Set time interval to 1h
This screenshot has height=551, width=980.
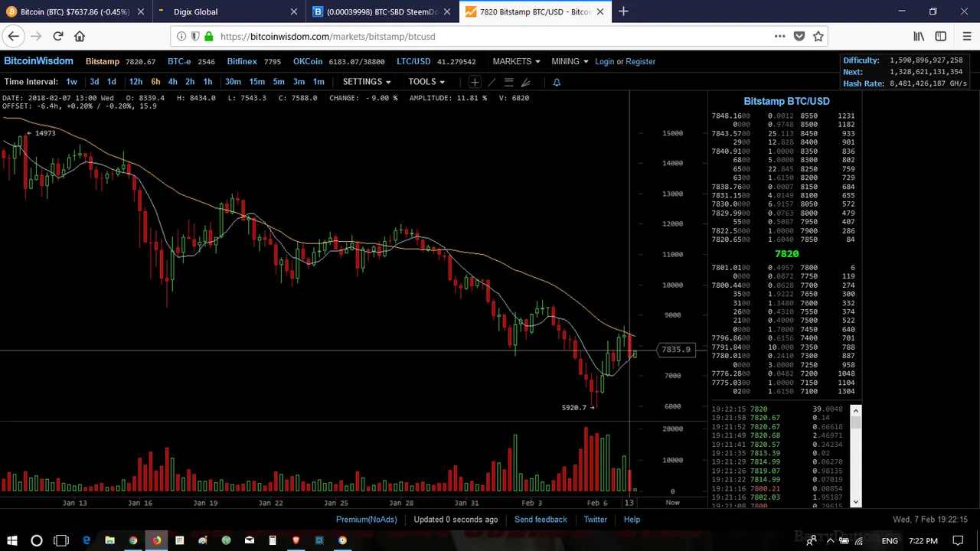point(207,82)
